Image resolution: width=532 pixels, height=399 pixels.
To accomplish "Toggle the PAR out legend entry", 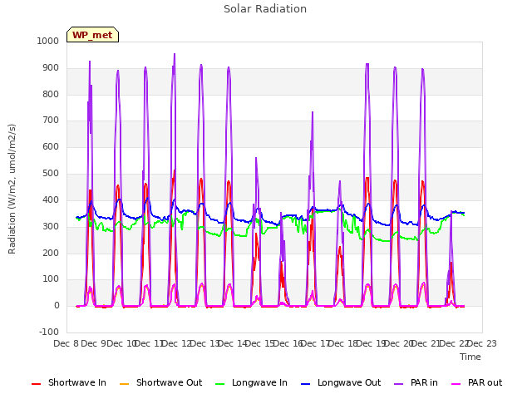I will [x=476, y=382].
